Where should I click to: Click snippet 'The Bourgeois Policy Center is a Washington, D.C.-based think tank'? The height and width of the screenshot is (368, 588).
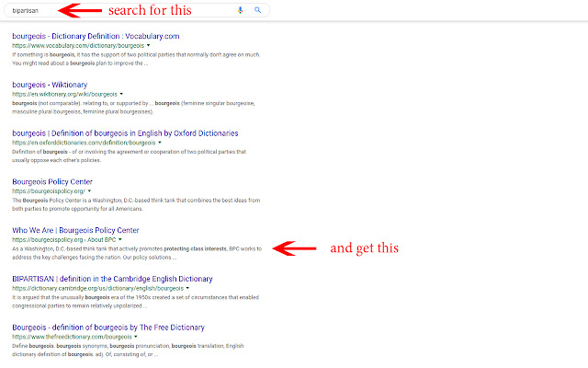136,204
